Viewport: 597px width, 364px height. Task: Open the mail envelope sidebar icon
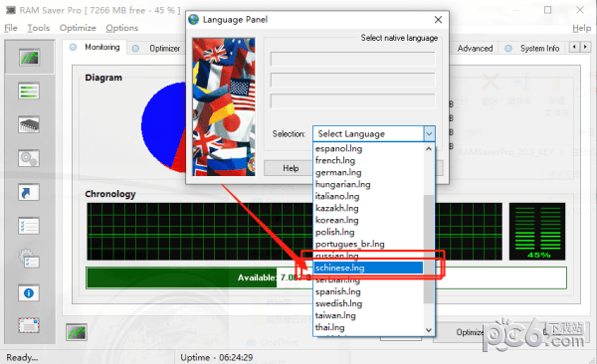click(x=29, y=326)
